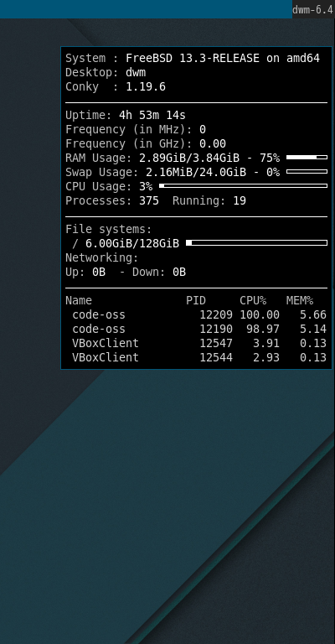
Task: Click the 3.91 CPU% value
Action: click(x=266, y=343)
